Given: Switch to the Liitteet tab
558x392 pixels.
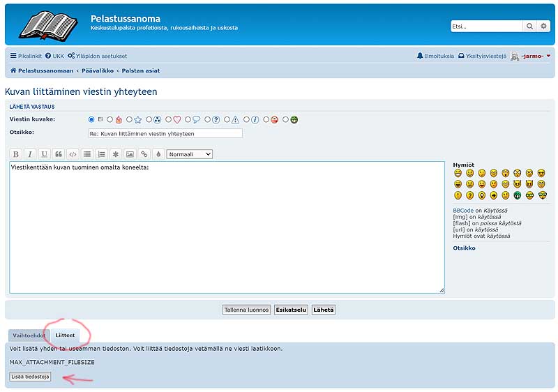Looking at the screenshot, I should point(65,336).
